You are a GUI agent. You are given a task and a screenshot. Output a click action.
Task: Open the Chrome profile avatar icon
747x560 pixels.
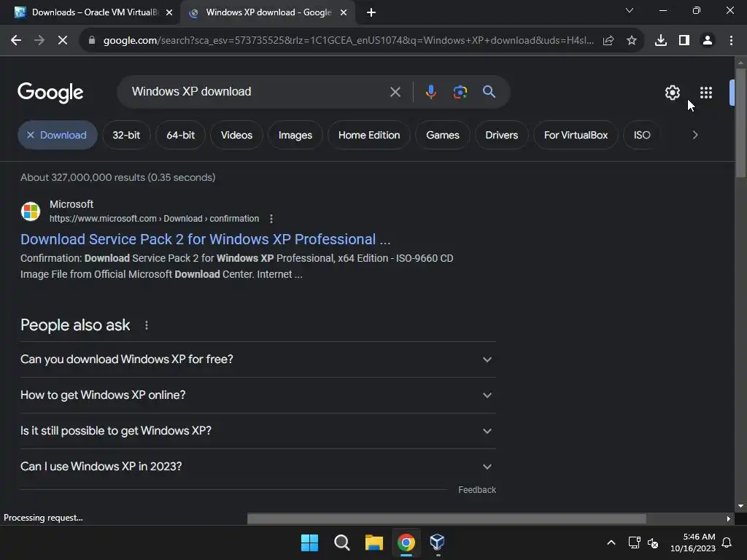pos(708,41)
